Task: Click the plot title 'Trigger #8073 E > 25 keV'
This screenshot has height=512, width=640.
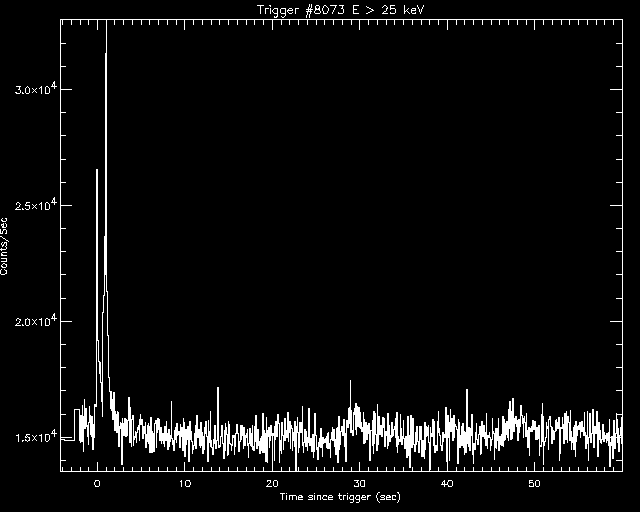Action: coord(341,10)
